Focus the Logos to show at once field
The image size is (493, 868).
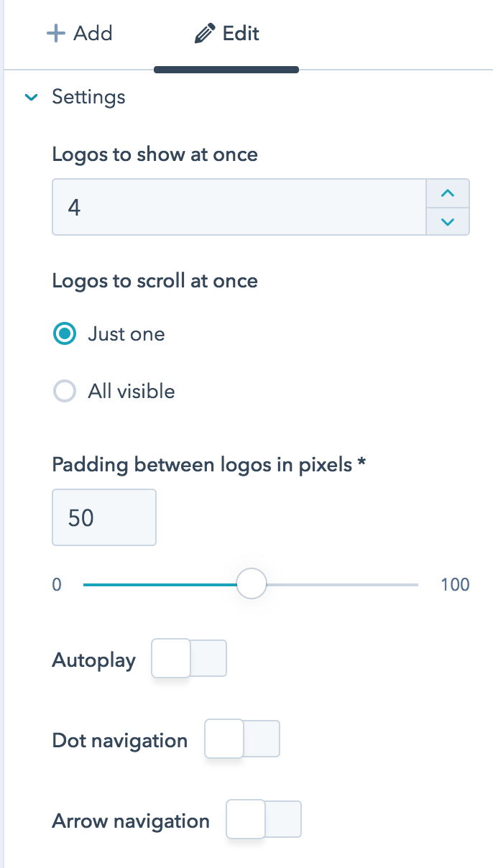click(x=239, y=208)
